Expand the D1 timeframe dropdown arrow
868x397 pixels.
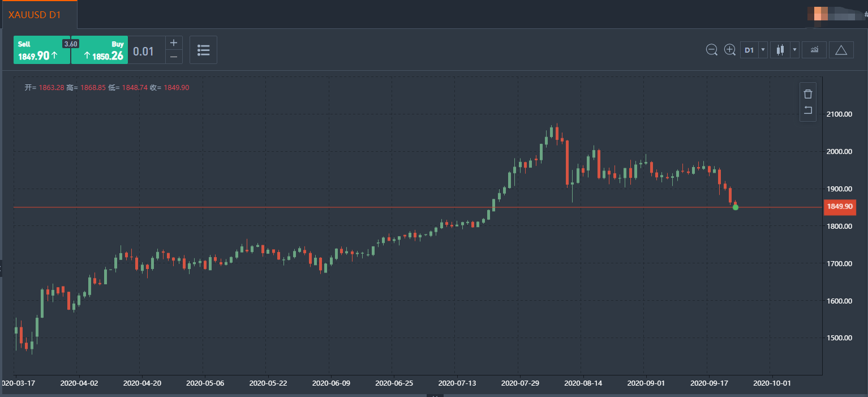(x=763, y=50)
